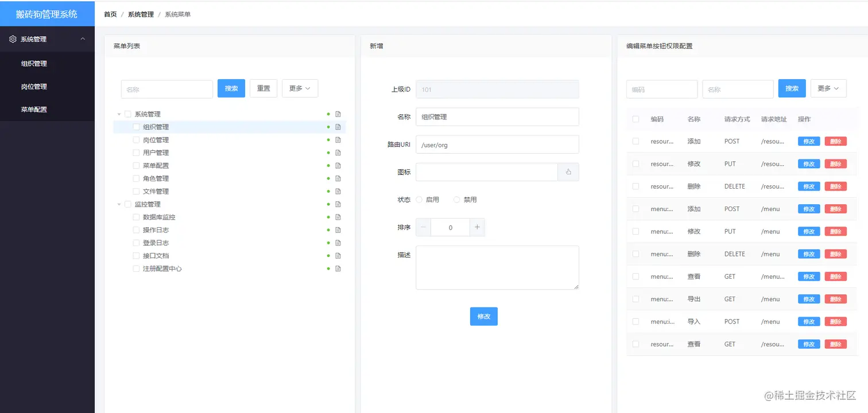This screenshot has width=868, height=413.
Task: Select tree node 注册配置中心
Action: click(162, 268)
